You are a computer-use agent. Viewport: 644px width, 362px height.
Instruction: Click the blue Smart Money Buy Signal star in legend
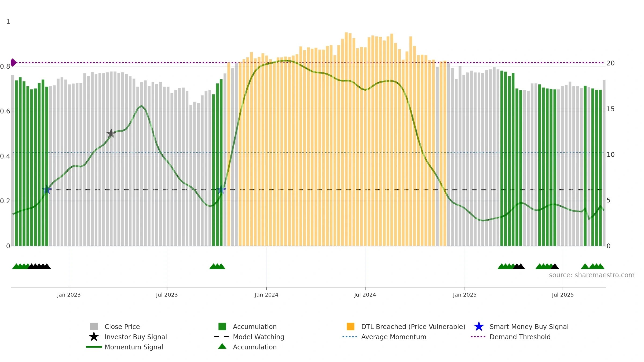click(479, 327)
